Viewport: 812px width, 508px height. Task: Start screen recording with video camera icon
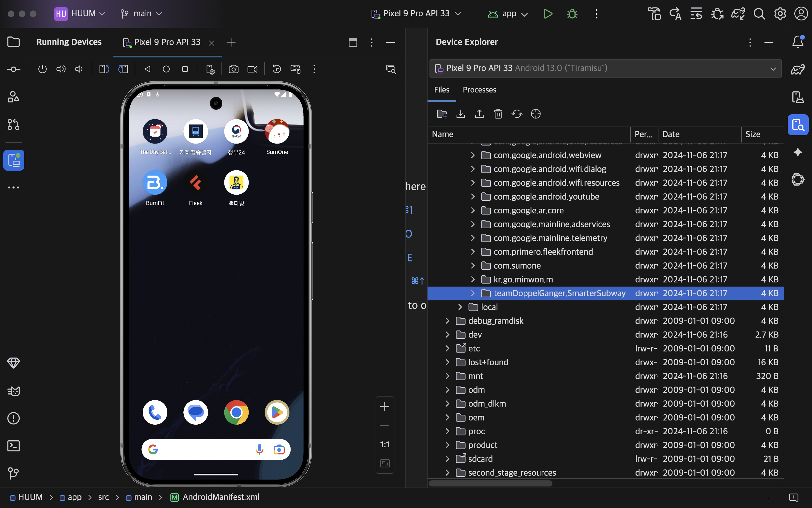(x=252, y=69)
